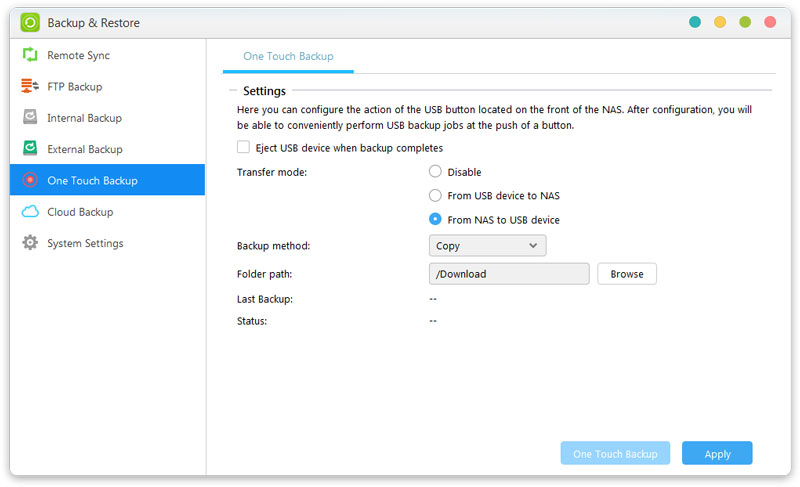Click the External Backup drive icon

point(30,149)
